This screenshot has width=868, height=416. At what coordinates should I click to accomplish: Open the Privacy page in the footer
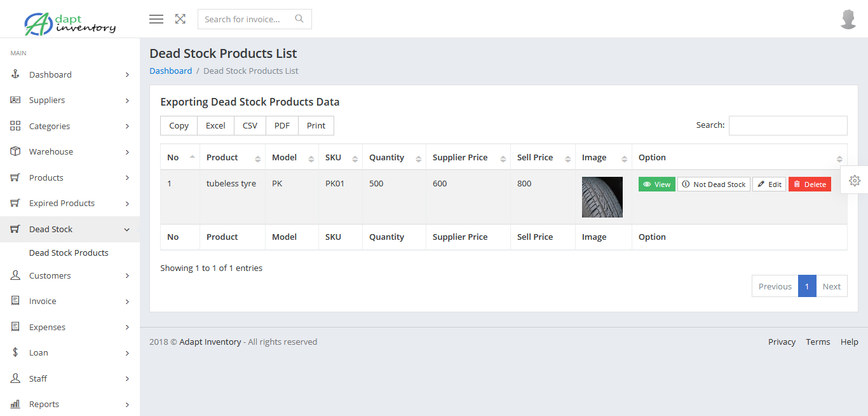click(x=782, y=342)
